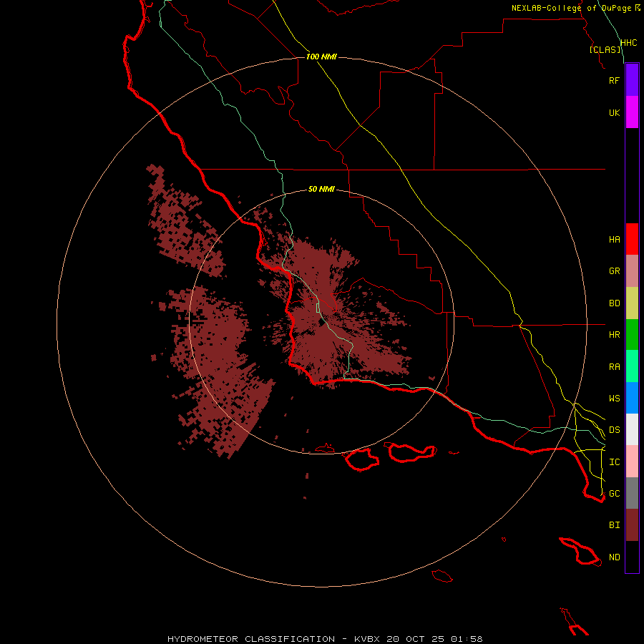Select the IC light pink legend swatch
Viewport: 644px width, 644px height.
(x=632, y=462)
